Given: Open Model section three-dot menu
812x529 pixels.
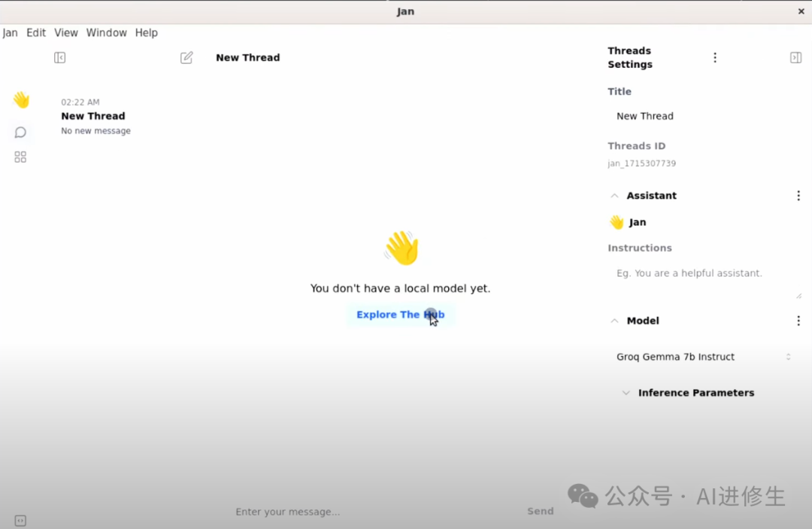Looking at the screenshot, I should 798,321.
